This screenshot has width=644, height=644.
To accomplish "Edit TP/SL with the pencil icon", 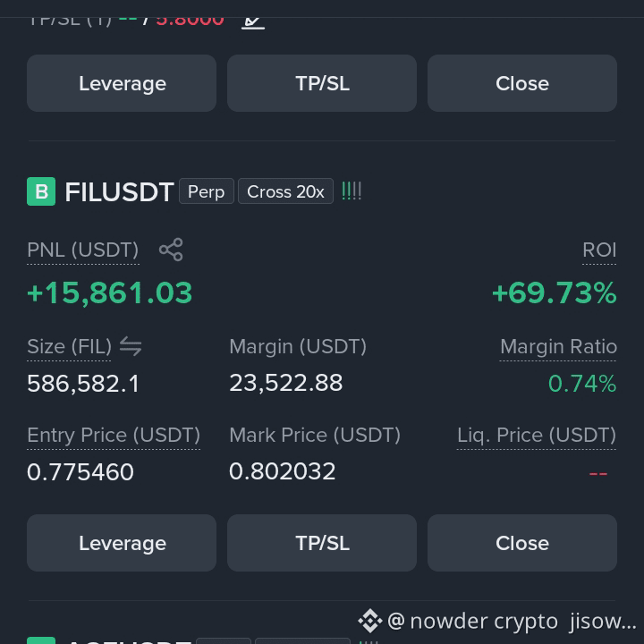I will [253, 21].
